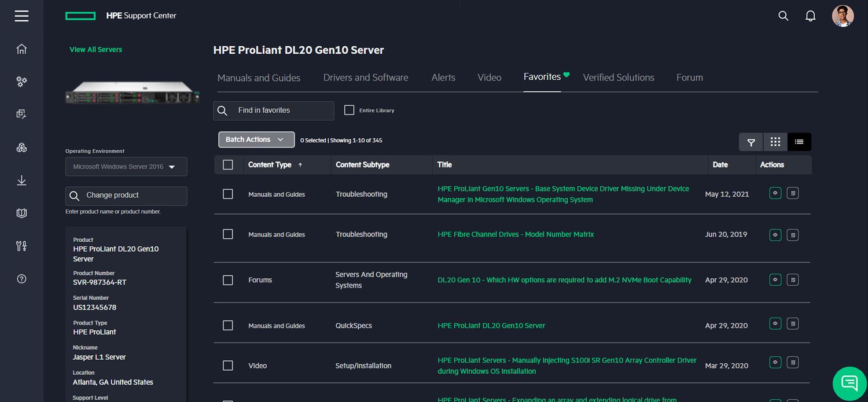Switch to the Alerts tab
Screen dimensions: 868x402
click(443, 78)
